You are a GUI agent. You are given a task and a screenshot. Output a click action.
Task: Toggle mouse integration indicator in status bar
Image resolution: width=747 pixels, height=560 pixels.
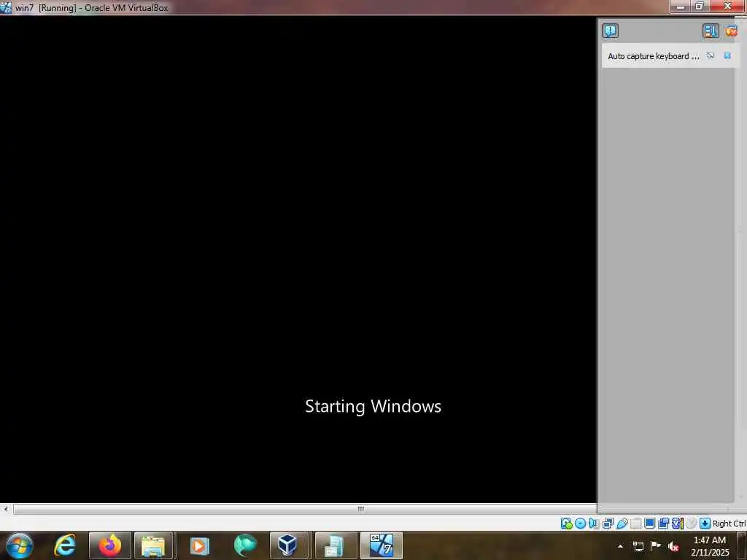pyautogui.click(x=692, y=524)
